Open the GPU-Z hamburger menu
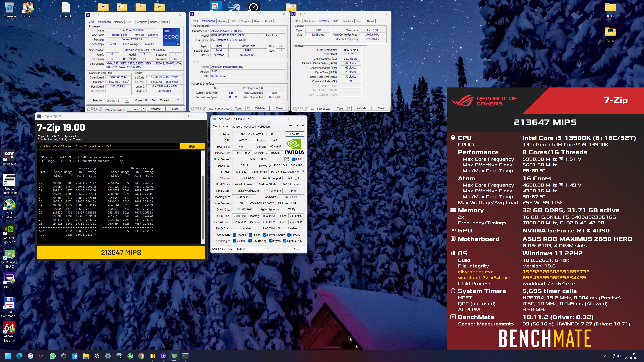 [303, 126]
